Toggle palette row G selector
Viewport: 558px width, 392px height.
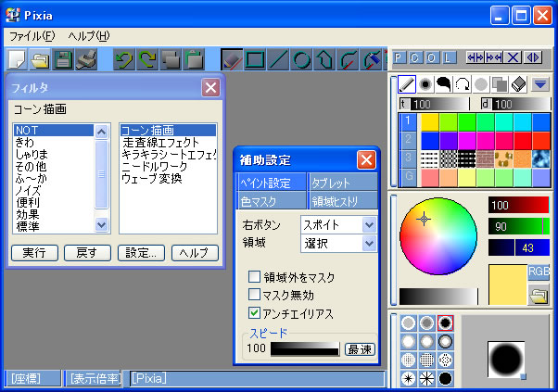point(408,177)
